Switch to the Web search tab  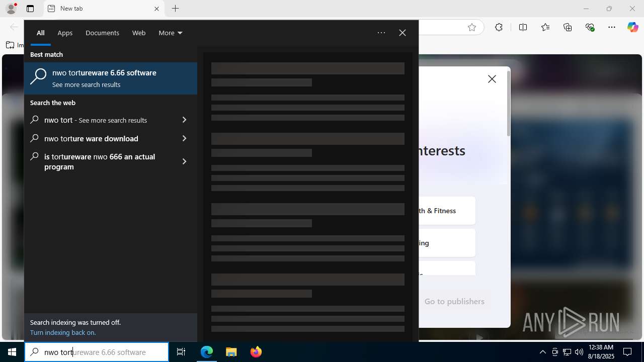pos(139,33)
